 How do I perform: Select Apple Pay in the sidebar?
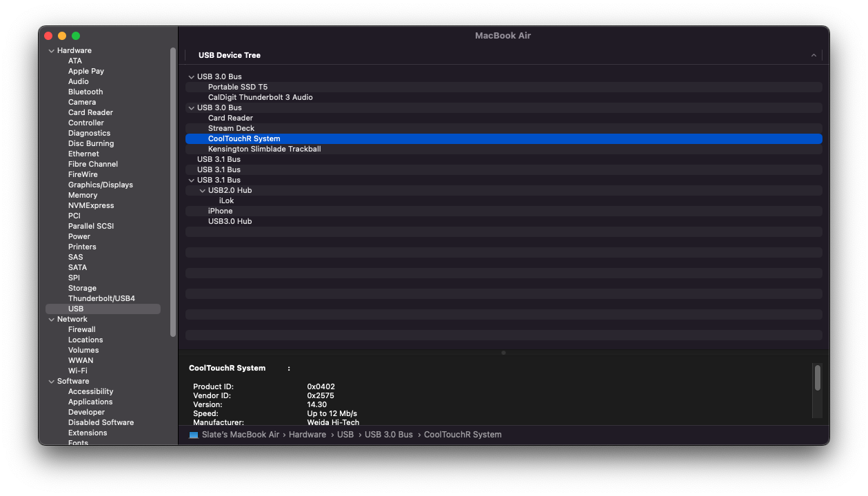[x=86, y=71]
